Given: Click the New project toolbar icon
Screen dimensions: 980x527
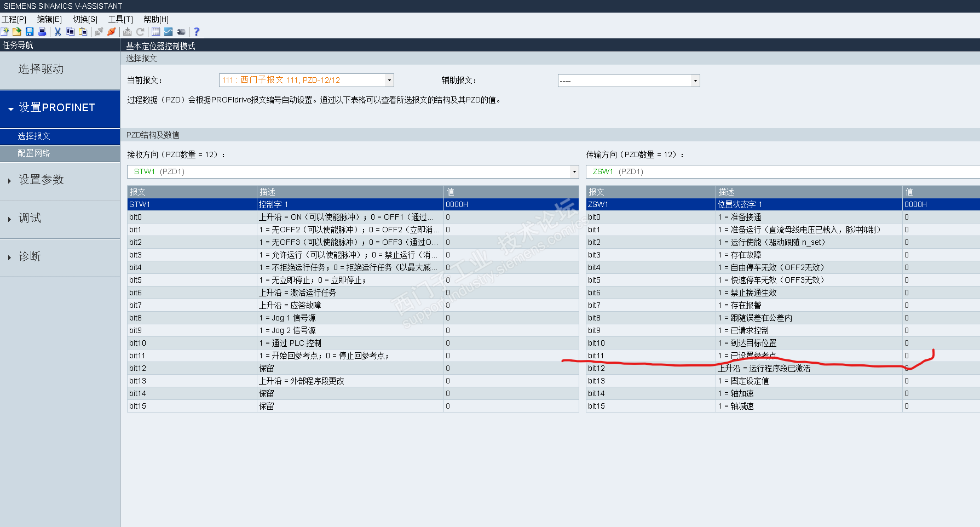Looking at the screenshot, I should click(x=5, y=32).
